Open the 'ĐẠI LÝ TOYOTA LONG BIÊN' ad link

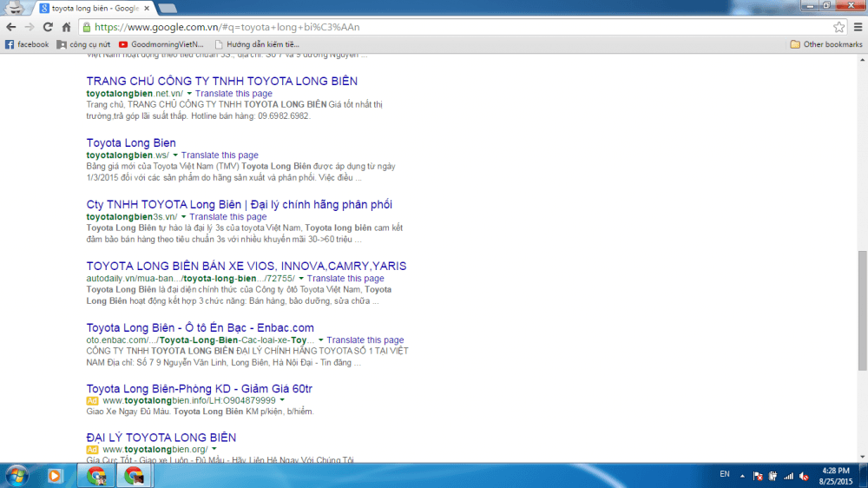point(161,437)
